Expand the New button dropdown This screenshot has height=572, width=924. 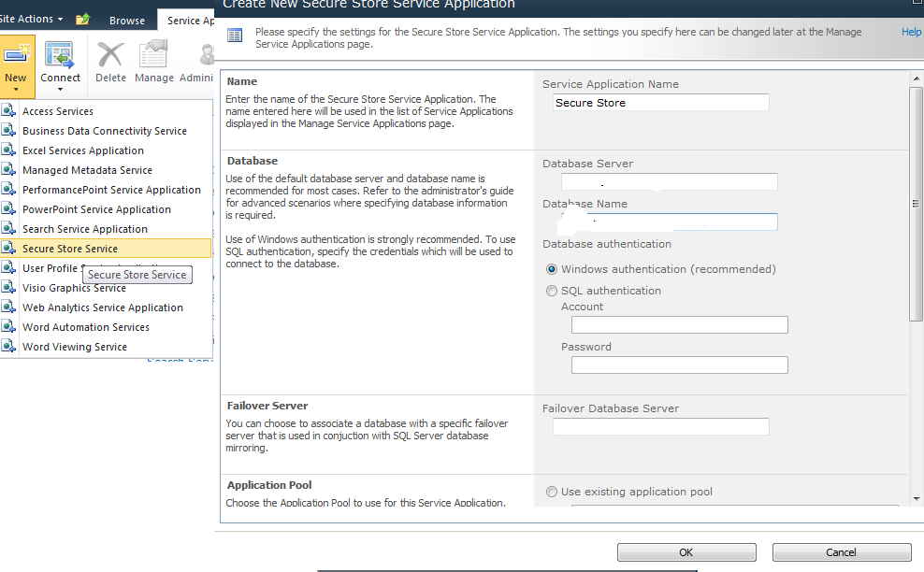click(16, 90)
